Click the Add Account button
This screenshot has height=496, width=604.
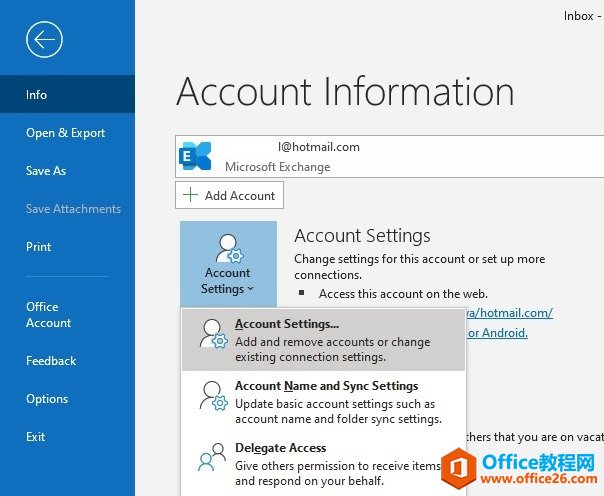[229, 195]
